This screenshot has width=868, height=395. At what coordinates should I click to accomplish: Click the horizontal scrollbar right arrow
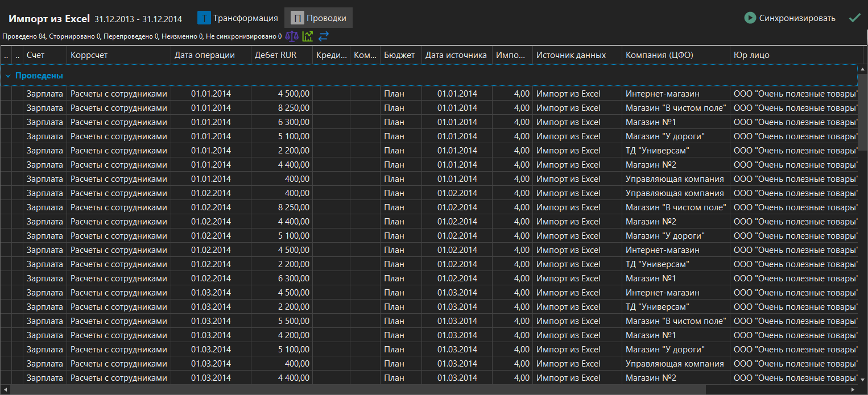852,390
